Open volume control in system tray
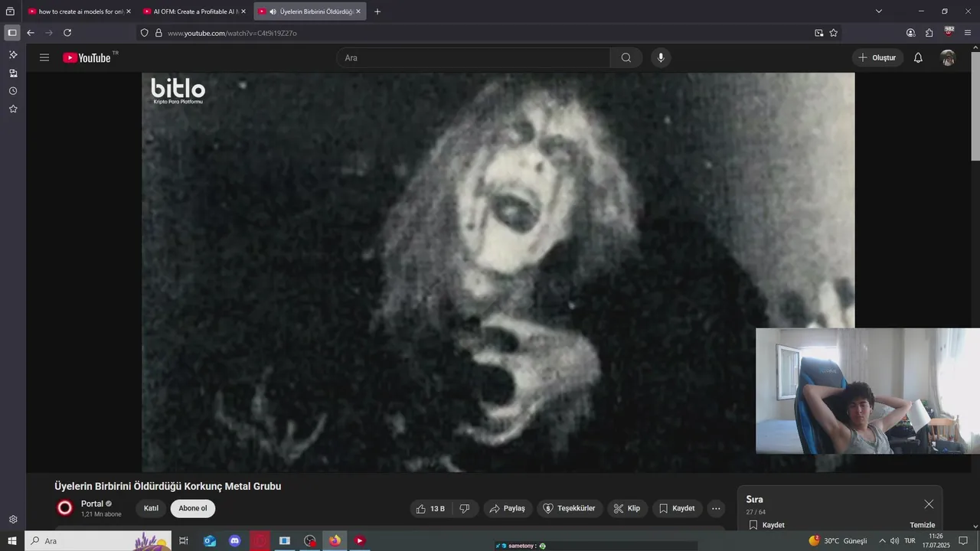The width and height of the screenshot is (980, 551). click(895, 541)
